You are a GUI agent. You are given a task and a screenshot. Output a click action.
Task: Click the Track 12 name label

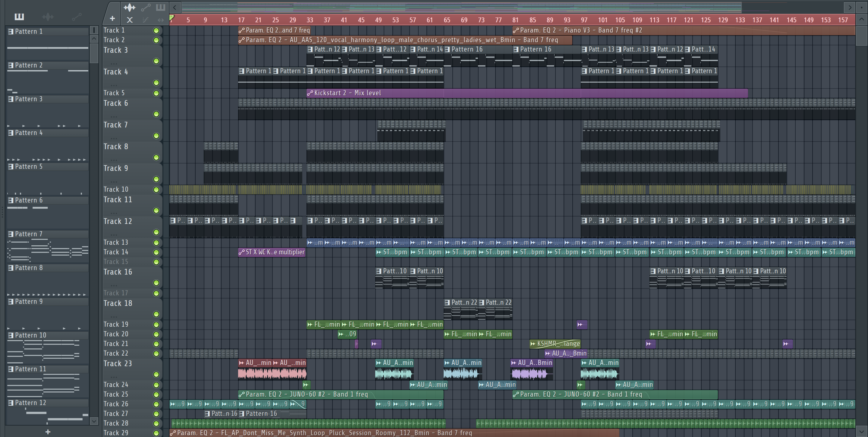tap(118, 222)
